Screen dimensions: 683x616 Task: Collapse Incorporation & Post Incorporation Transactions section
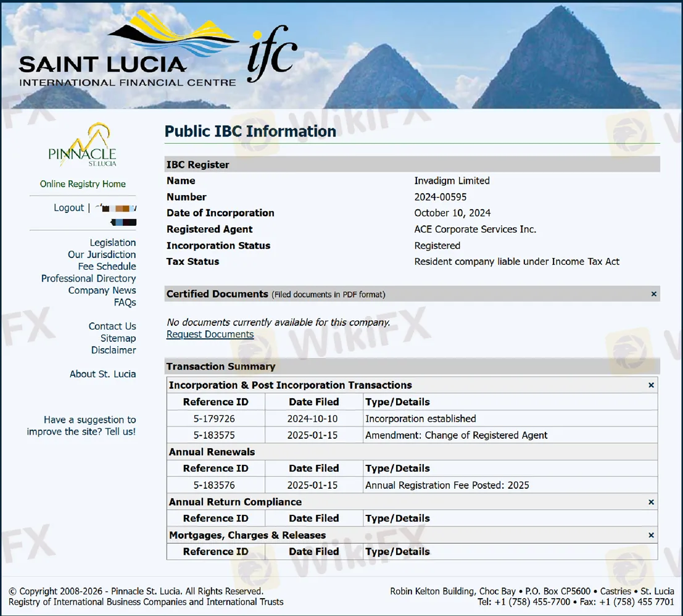tap(651, 385)
